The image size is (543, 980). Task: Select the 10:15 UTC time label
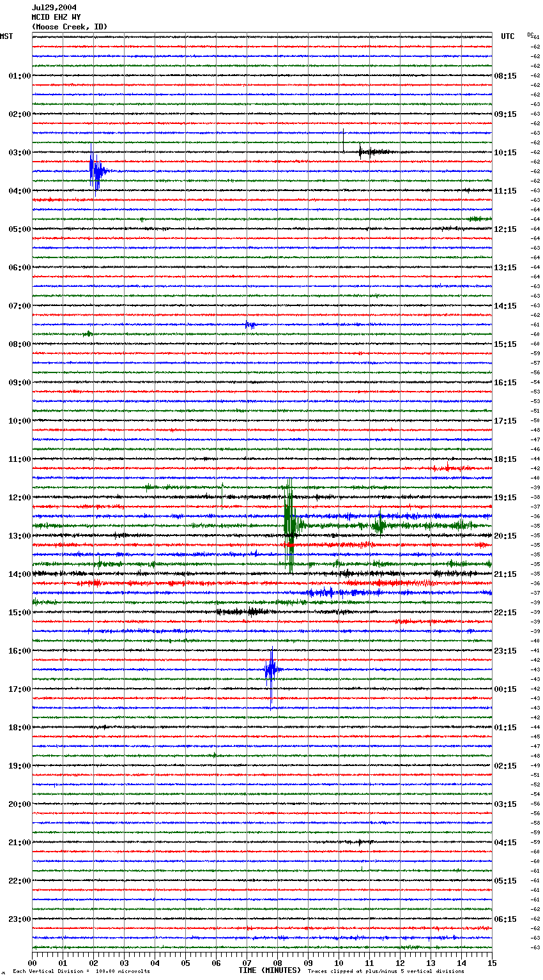click(x=505, y=153)
